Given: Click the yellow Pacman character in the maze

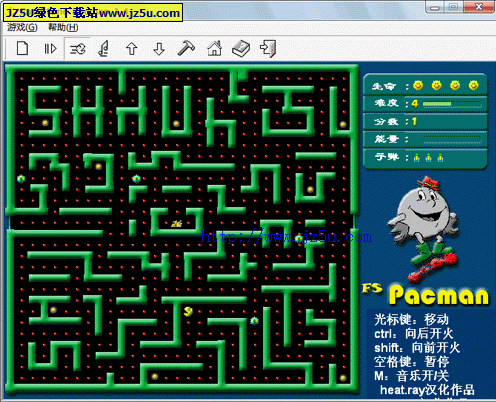Looking at the screenshot, I should tap(188, 312).
